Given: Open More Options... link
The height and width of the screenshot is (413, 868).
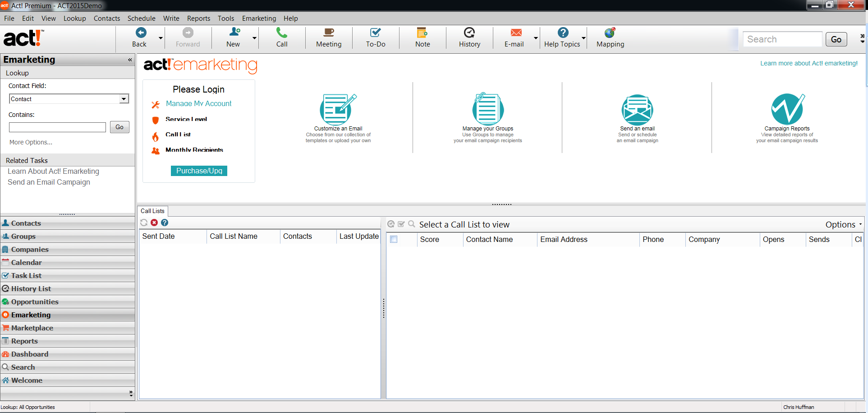Looking at the screenshot, I should click(x=31, y=142).
